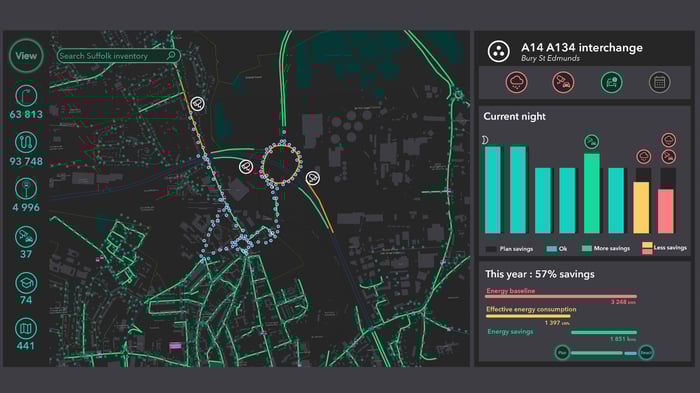Select the map icon above 441
The width and height of the screenshot is (700, 393).
[x=26, y=329]
